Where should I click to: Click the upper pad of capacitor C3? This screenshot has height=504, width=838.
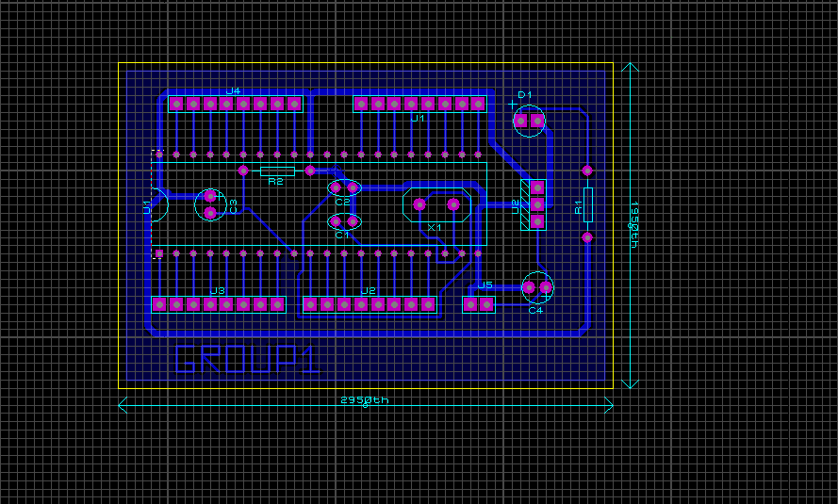210,197
